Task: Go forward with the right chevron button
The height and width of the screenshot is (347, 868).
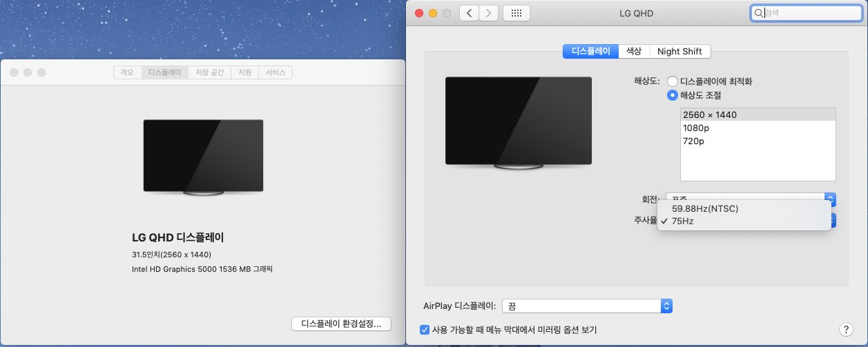Action: pos(488,12)
